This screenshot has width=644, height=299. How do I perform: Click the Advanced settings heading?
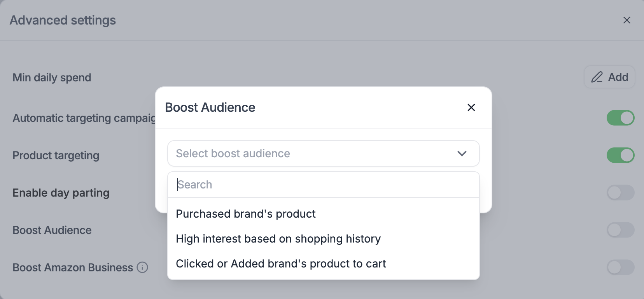coord(63,20)
